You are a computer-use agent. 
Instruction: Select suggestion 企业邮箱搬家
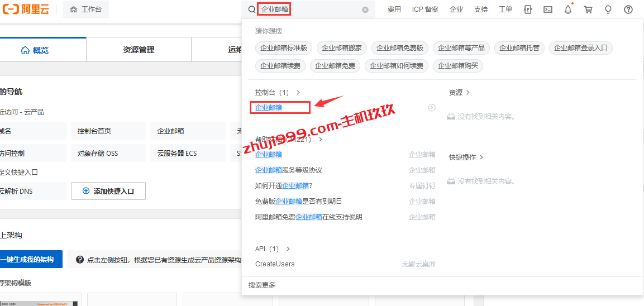click(x=342, y=47)
